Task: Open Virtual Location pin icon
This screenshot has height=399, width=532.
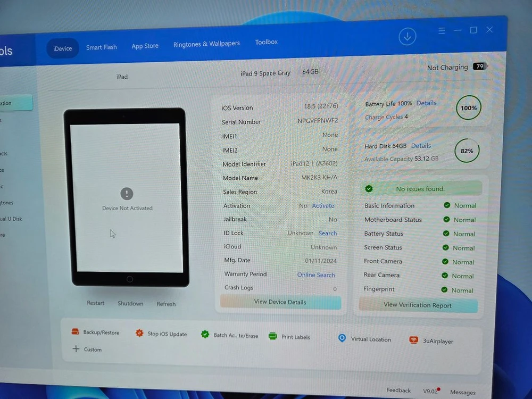Action: pos(342,338)
